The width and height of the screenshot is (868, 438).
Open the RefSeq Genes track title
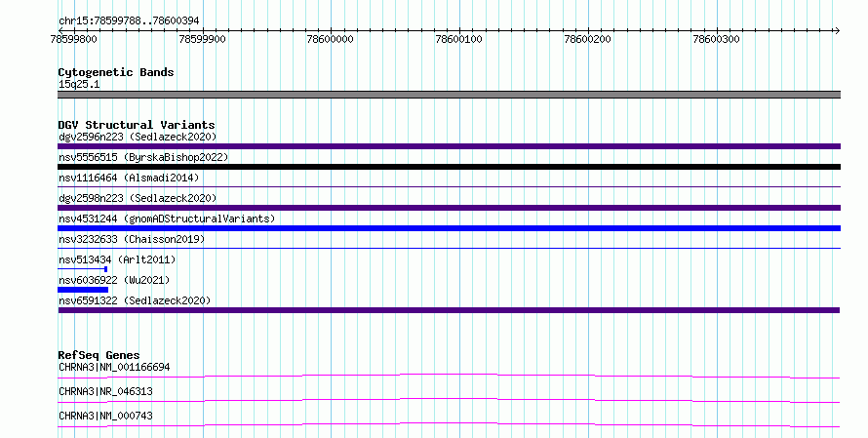pos(99,355)
